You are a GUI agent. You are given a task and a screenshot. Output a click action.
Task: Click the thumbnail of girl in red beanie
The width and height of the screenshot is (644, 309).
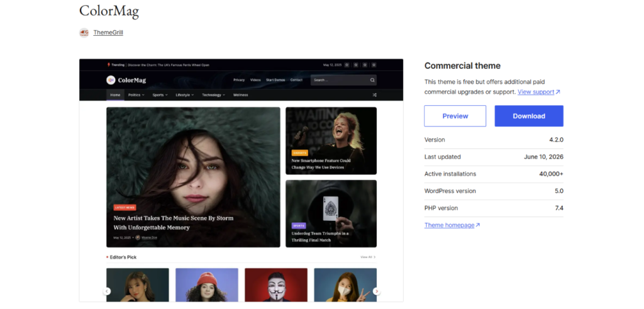coord(206,284)
